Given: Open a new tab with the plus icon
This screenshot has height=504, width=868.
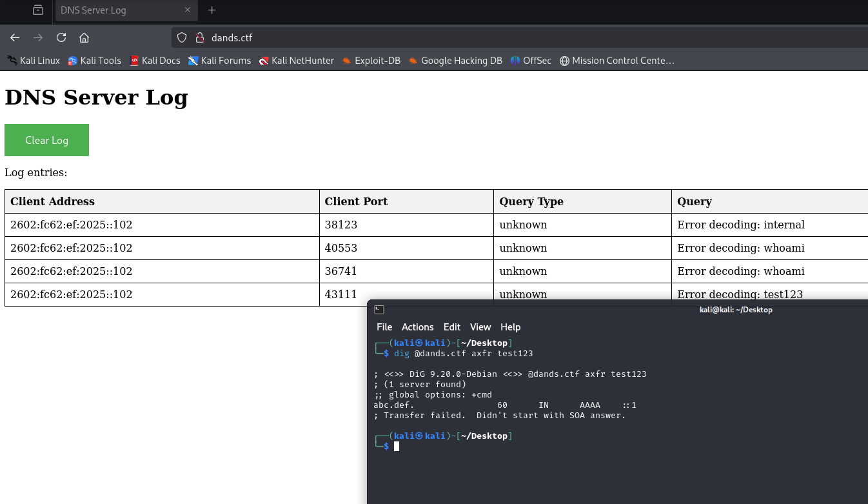Looking at the screenshot, I should pos(212,10).
